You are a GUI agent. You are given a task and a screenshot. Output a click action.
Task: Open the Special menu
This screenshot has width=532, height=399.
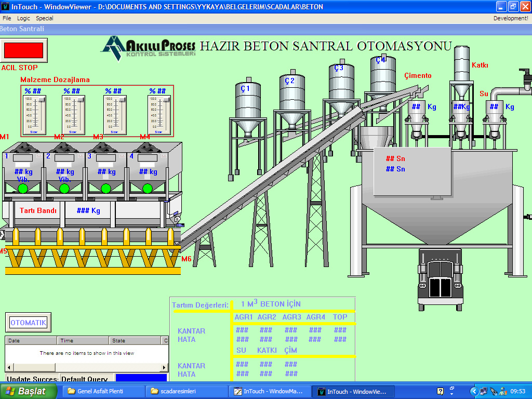pyautogui.click(x=45, y=18)
